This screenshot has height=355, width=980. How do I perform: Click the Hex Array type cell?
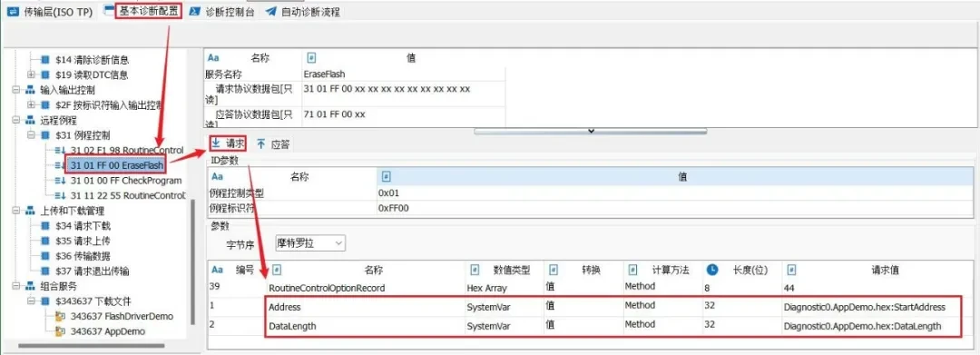[486, 289]
